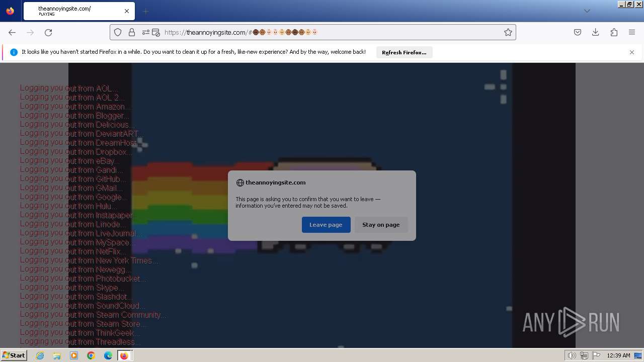Click 'Logging you out from Skype...' text
This screenshot has height=362, width=644.
pos(72,287)
